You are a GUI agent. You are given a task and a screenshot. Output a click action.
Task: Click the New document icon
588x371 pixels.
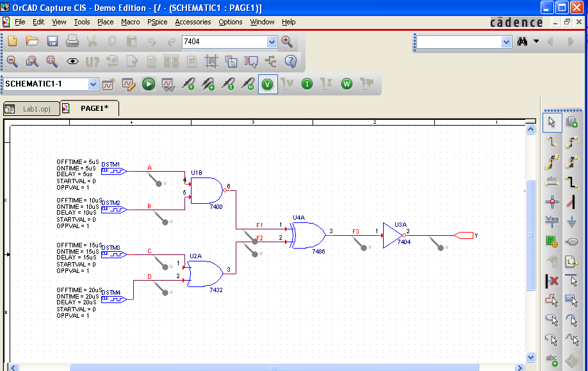point(12,41)
